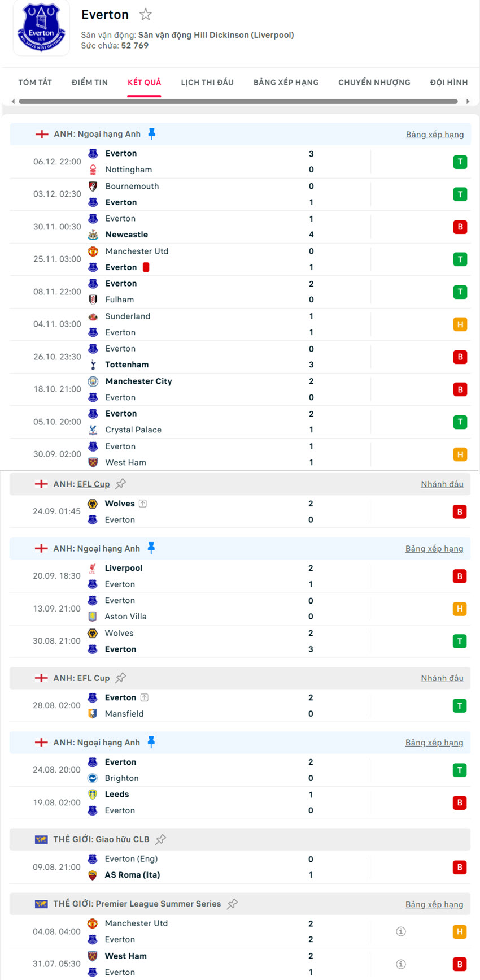Click the England flag next to Ngoại hạng Anh

(x=41, y=133)
